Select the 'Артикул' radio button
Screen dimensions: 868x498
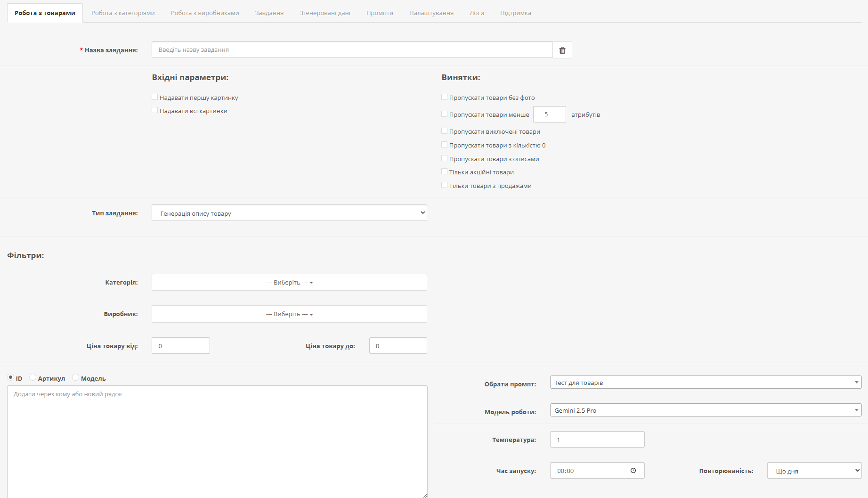click(x=32, y=377)
